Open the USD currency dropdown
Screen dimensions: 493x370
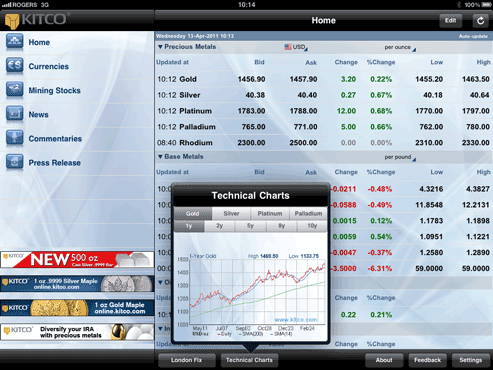(x=296, y=47)
